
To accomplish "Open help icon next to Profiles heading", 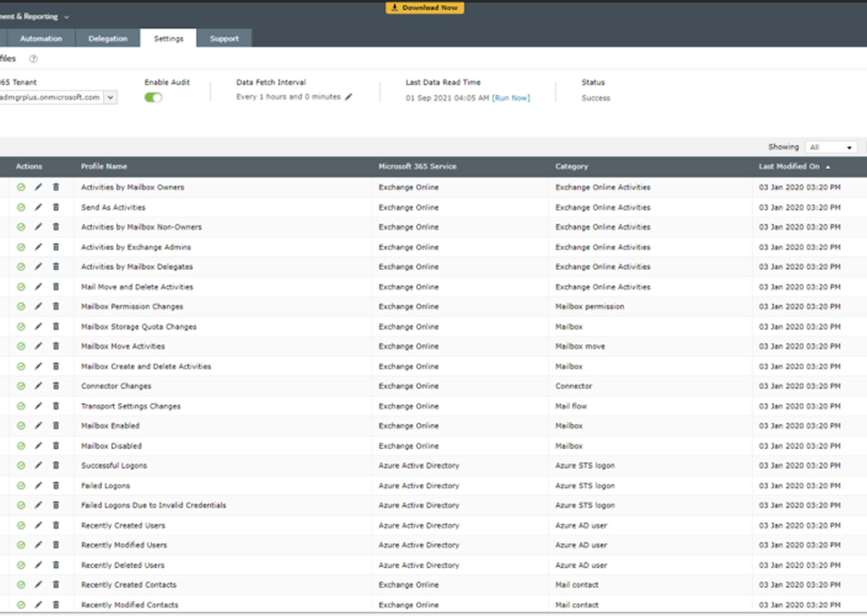I will tap(34, 59).
